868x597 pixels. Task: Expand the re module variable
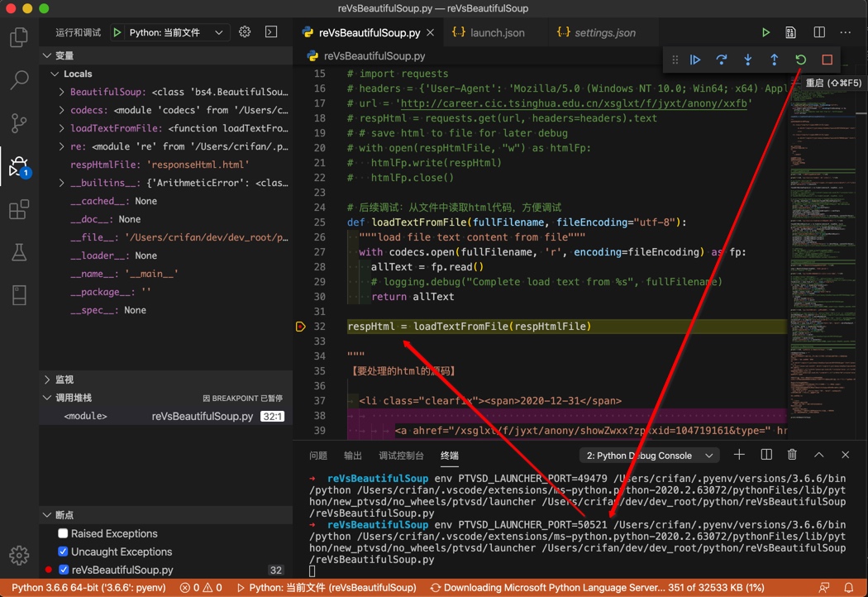click(61, 146)
